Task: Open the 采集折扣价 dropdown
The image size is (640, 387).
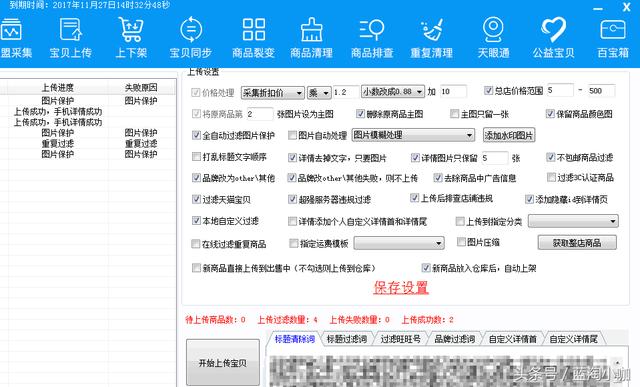Action: 273,93
